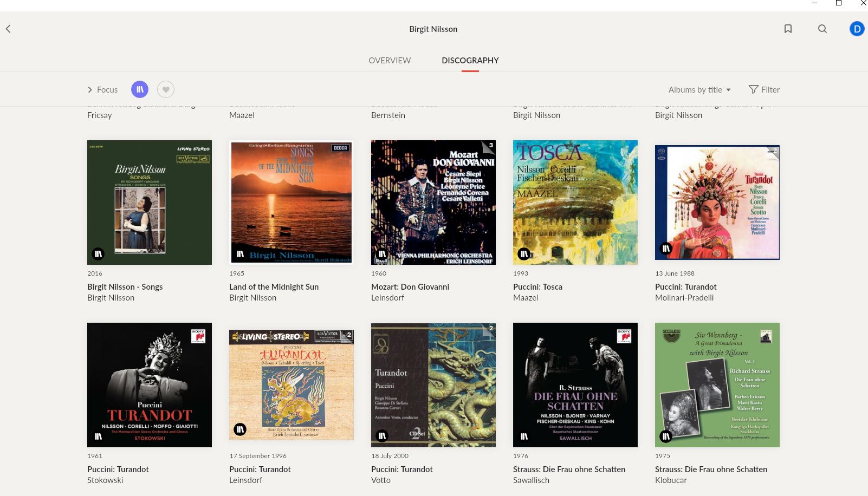Click library badge on Turandot Molinari-Pradelli cover
868x496 pixels.
(666, 249)
